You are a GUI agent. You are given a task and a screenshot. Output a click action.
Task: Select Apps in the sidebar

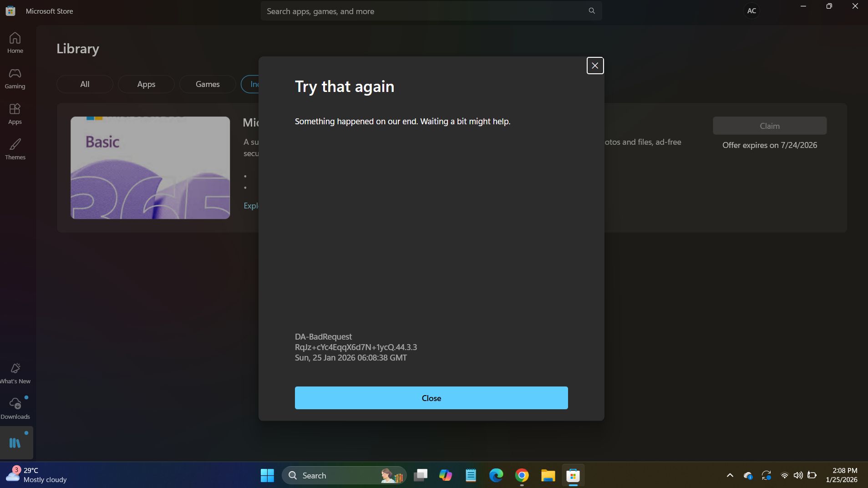[x=15, y=114]
